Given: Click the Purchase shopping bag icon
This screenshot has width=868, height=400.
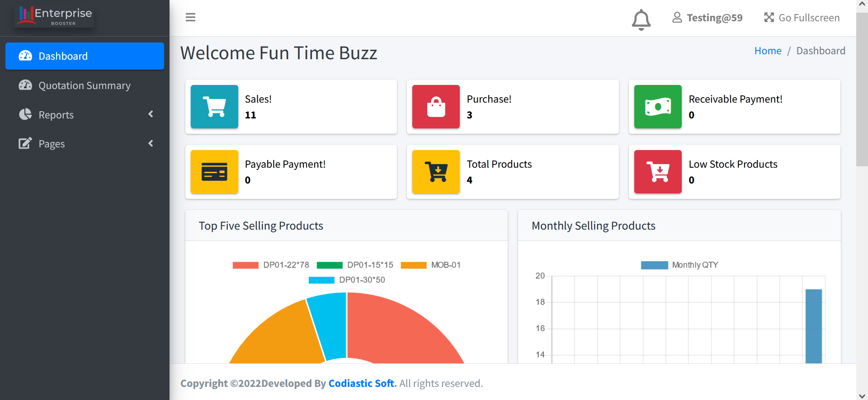Looking at the screenshot, I should click(436, 107).
